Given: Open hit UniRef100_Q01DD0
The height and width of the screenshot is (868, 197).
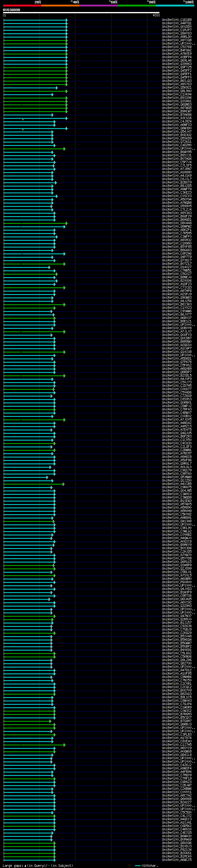Looking at the screenshot, I should click(177, 26).
